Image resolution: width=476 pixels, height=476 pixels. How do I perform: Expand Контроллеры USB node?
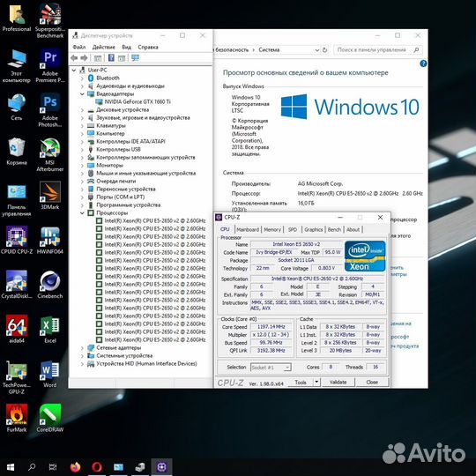(x=82, y=149)
